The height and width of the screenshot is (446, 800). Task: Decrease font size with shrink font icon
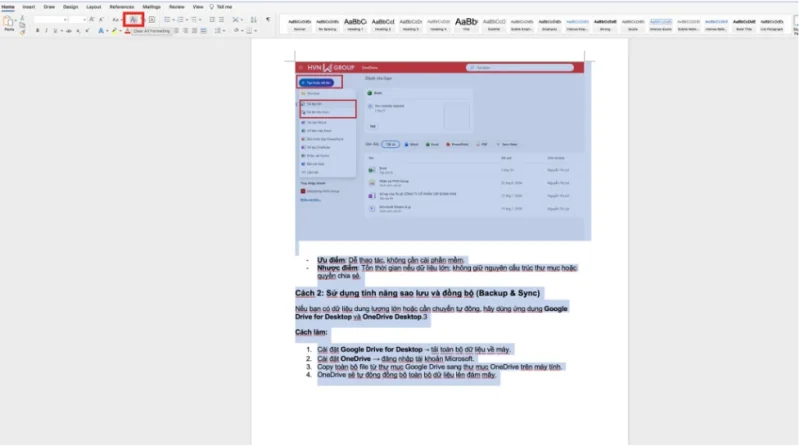(x=101, y=19)
